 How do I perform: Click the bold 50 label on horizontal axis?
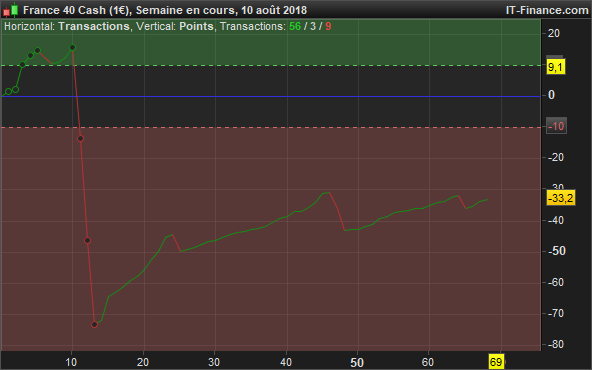tap(357, 363)
